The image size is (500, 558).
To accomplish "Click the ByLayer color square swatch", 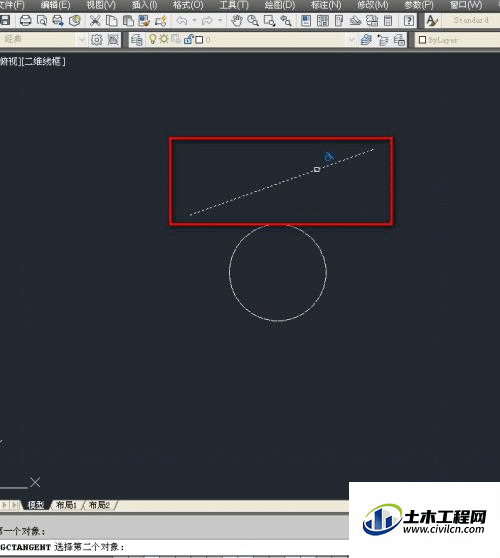I will (422, 40).
